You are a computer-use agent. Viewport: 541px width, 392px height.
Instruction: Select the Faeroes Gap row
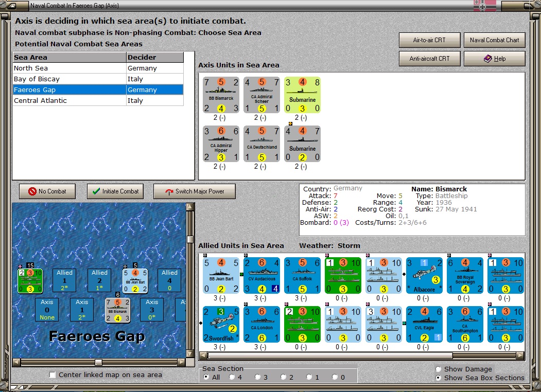tap(98, 90)
